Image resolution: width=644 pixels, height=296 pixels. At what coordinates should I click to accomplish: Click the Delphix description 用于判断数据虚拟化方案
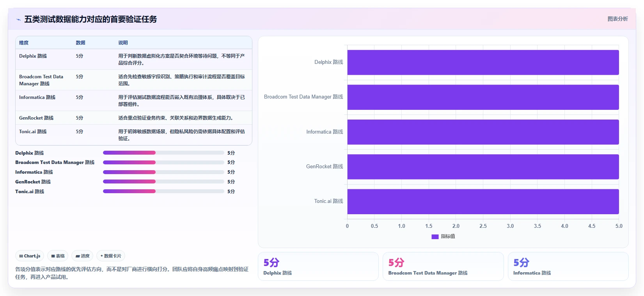click(182, 60)
